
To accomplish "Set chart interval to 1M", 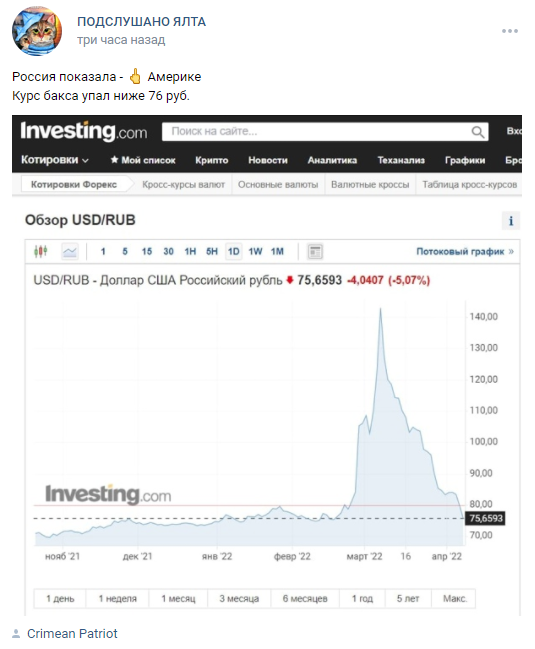I will pyautogui.click(x=277, y=252).
